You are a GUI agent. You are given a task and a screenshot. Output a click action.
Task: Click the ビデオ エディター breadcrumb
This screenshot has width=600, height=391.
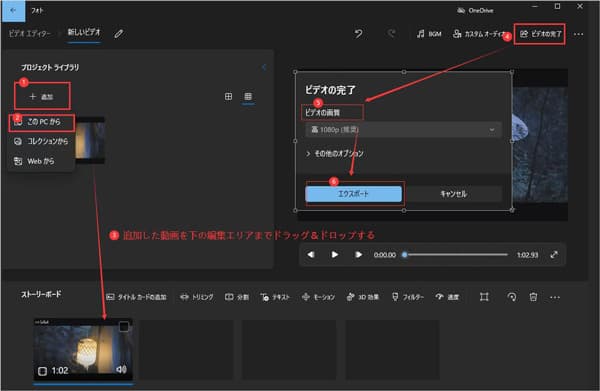coord(29,34)
